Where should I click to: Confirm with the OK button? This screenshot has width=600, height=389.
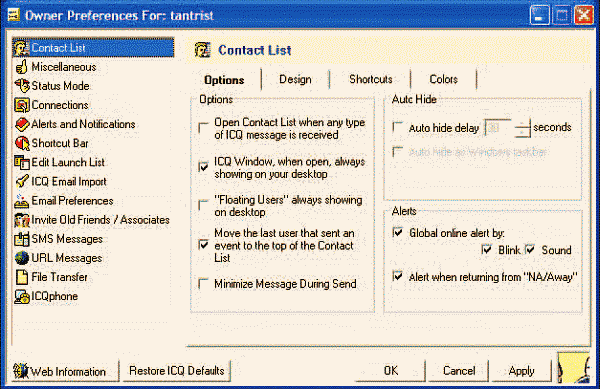point(391,371)
